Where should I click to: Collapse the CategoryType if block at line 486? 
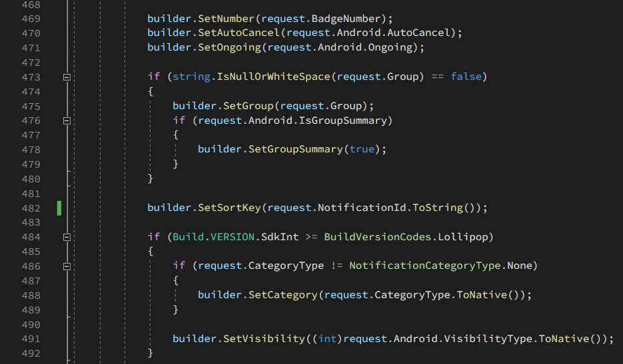(x=67, y=266)
